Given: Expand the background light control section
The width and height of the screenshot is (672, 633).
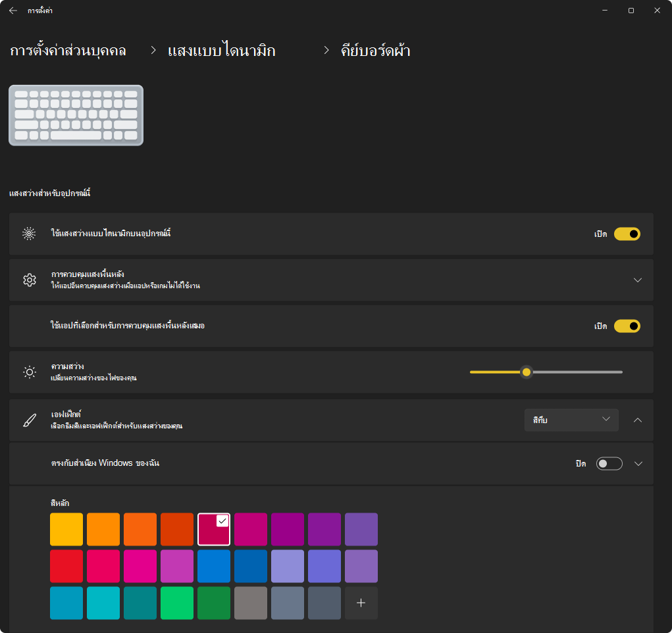Looking at the screenshot, I should click(x=638, y=280).
